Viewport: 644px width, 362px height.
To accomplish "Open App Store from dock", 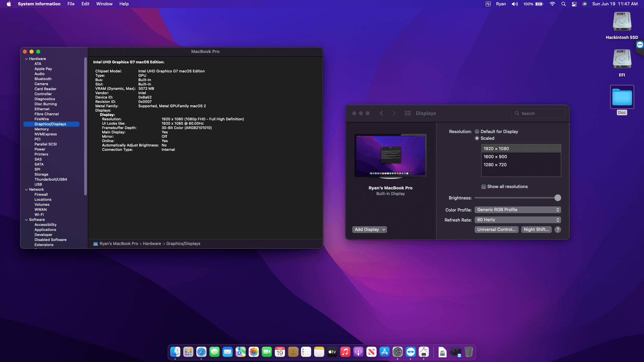I will point(384,352).
